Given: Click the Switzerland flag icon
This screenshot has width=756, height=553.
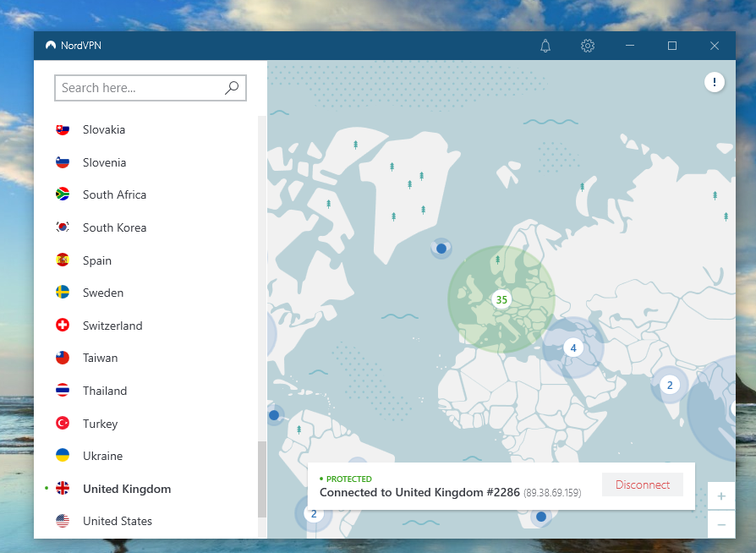Looking at the screenshot, I should click(63, 325).
